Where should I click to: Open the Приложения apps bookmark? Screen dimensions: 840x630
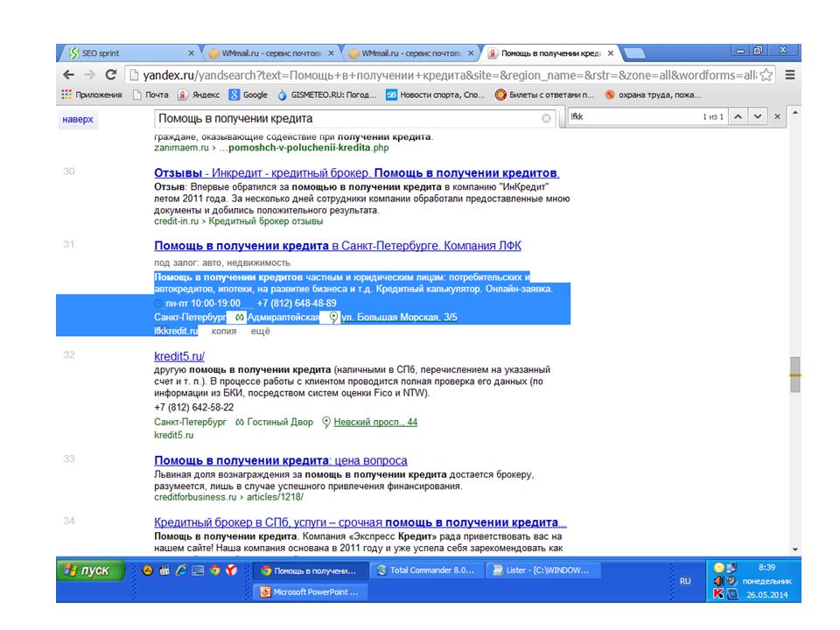pos(92,94)
